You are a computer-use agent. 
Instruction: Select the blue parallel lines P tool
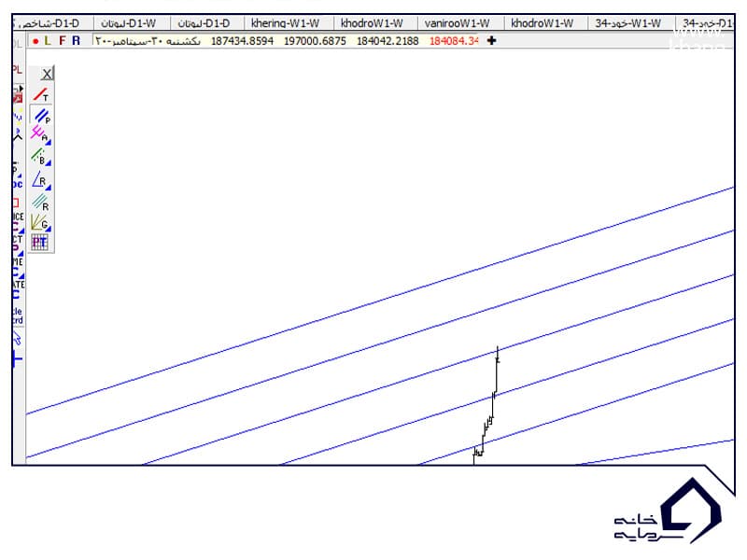pyautogui.click(x=40, y=115)
